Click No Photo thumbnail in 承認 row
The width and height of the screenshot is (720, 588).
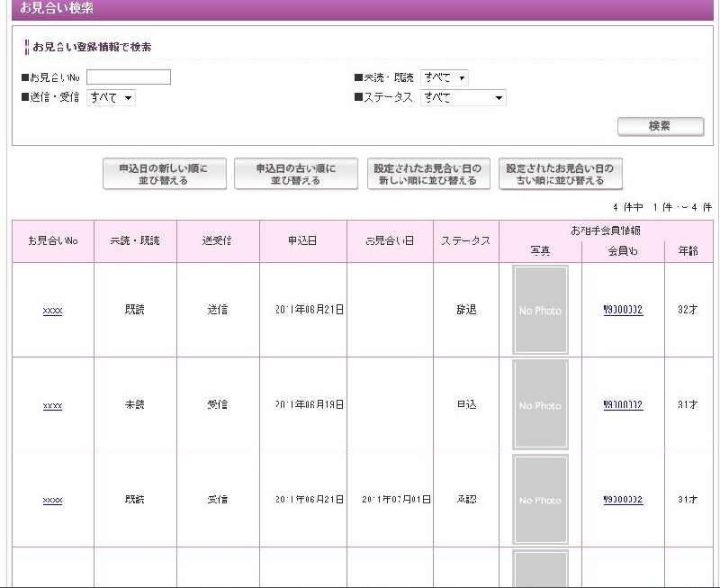(540, 501)
